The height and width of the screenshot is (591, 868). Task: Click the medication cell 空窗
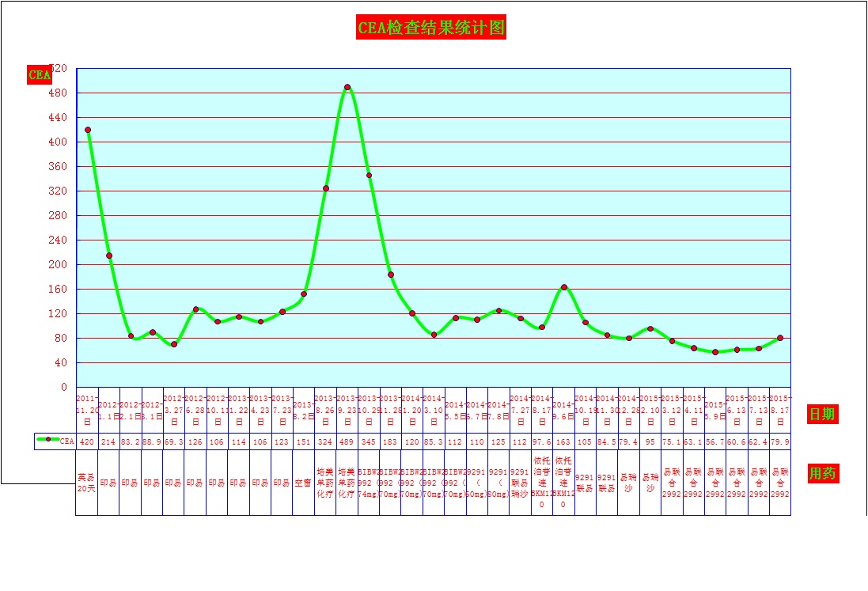point(303,483)
